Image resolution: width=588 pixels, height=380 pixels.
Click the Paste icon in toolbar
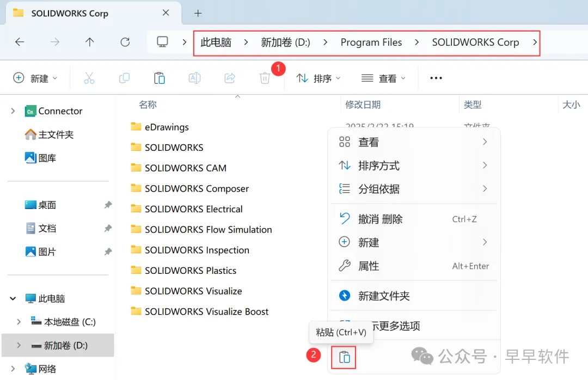(x=160, y=78)
